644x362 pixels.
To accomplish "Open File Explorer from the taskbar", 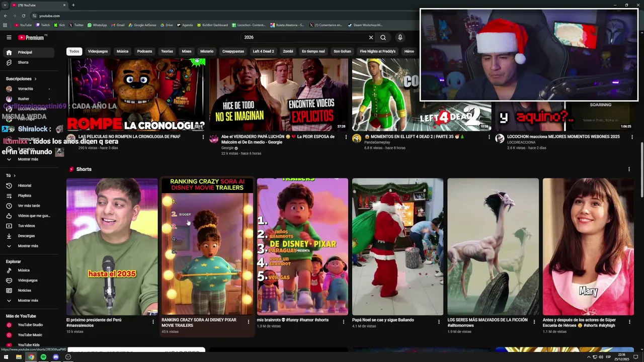I will coord(19,357).
